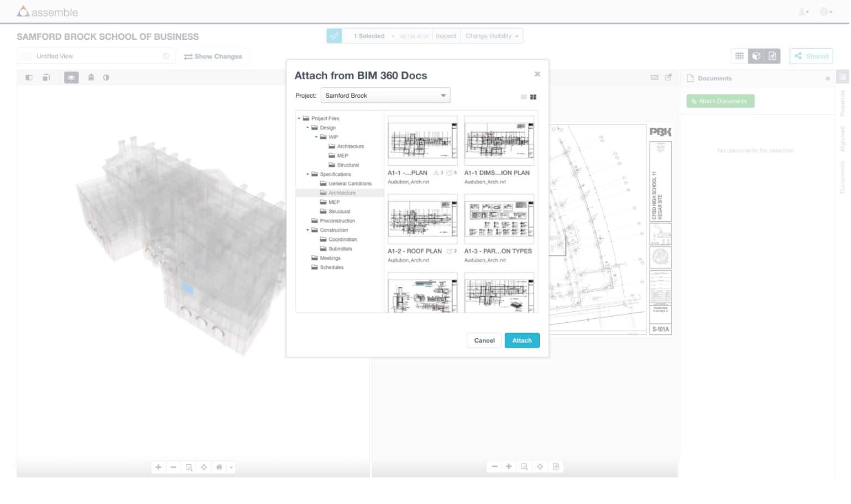The width and height of the screenshot is (851, 504).
Task: Click the Attach button
Action: point(521,340)
